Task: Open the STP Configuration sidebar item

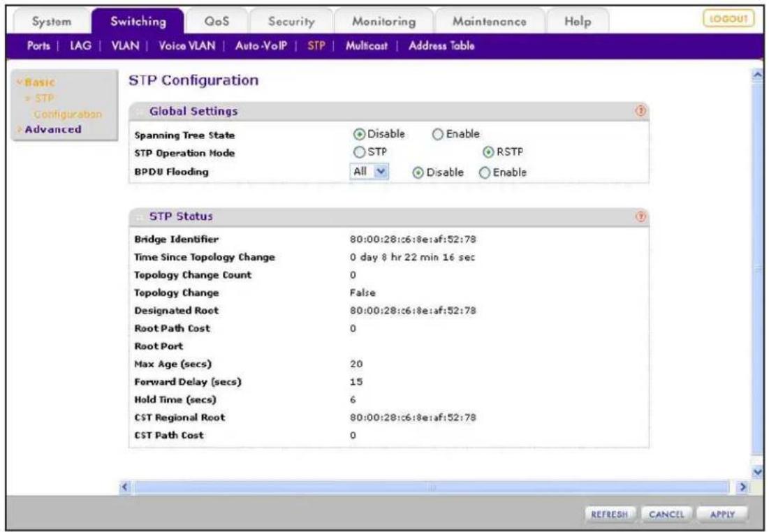Action: tap(64, 106)
